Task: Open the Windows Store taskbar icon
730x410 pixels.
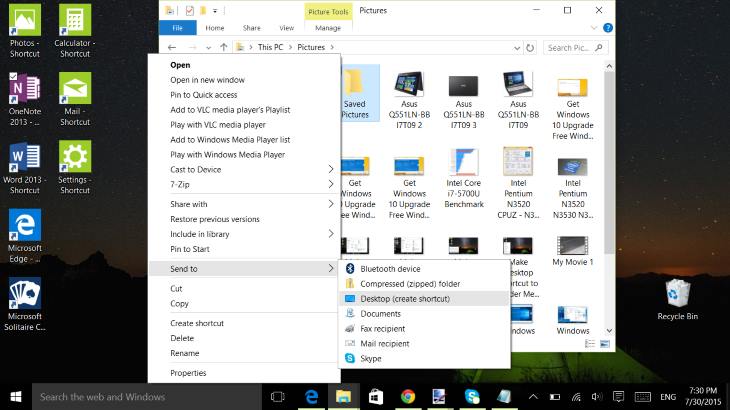Action: tap(376, 396)
